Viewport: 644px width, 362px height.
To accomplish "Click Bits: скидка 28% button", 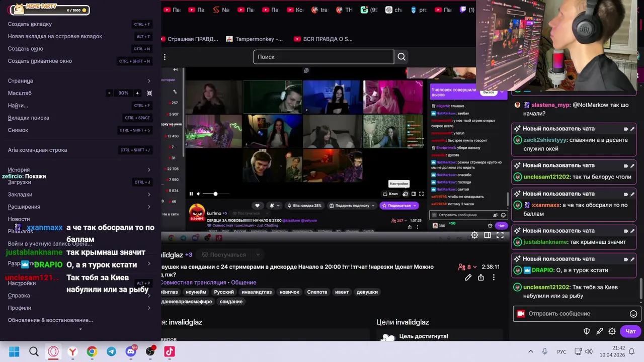I will (x=304, y=205).
